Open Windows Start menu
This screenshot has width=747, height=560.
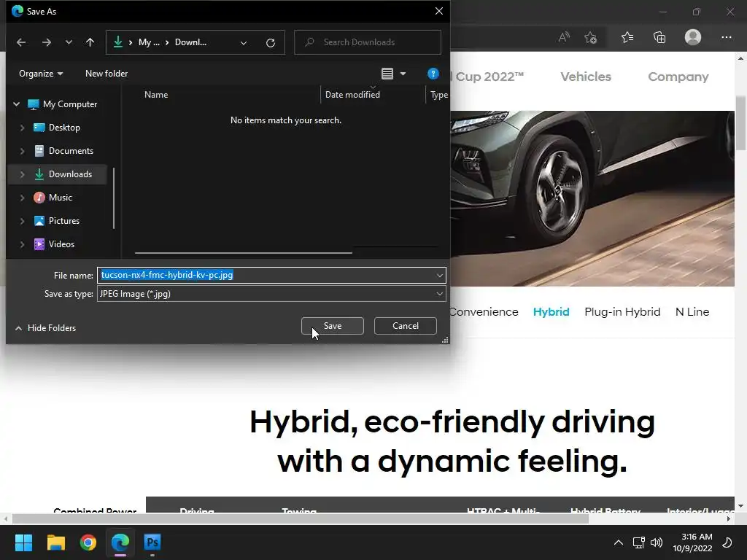[x=23, y=542]
